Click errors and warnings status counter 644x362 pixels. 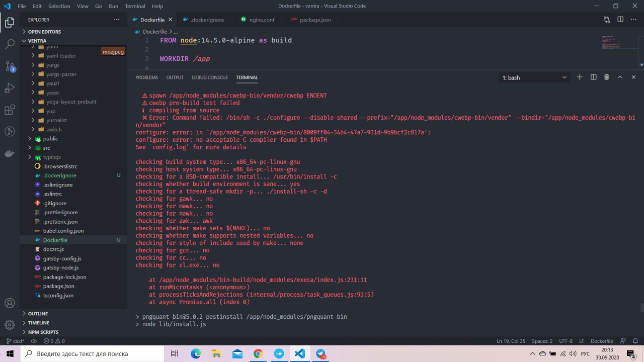pos(54,341)
